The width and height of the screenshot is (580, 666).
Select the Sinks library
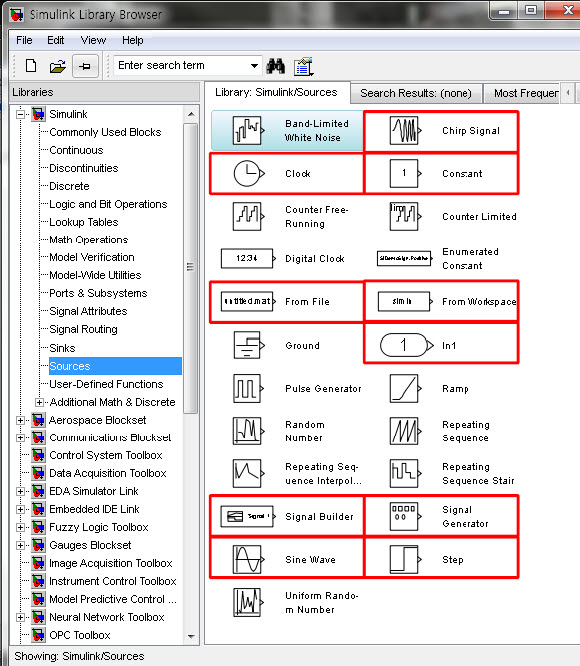point(62,348)
